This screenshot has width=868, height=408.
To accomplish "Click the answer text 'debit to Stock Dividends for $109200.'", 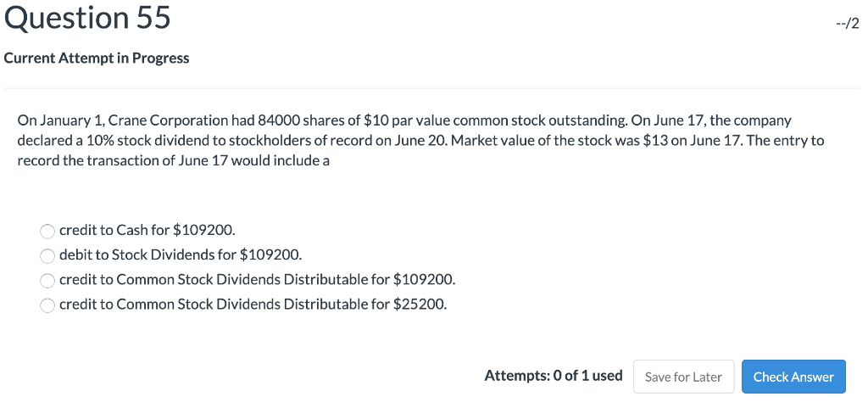I will [x=180, y=254].
